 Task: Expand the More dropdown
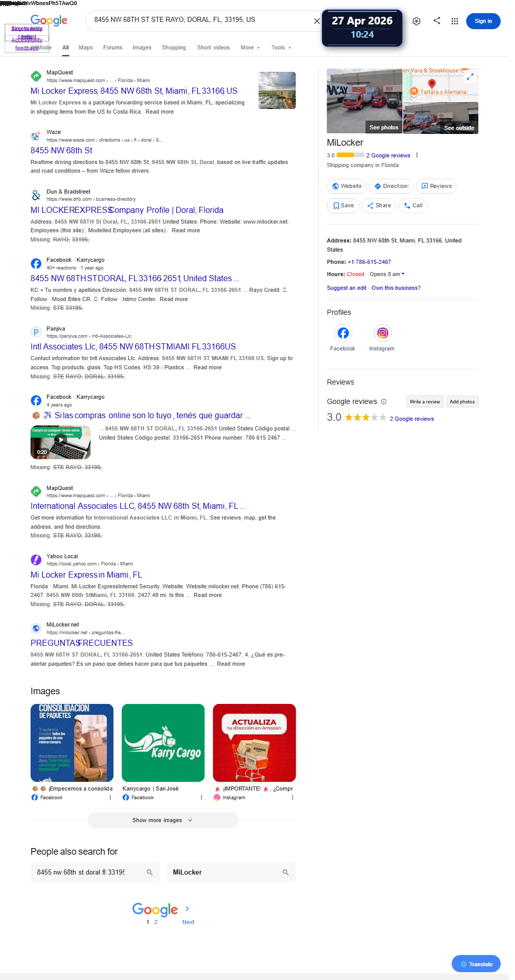[250, 47]
